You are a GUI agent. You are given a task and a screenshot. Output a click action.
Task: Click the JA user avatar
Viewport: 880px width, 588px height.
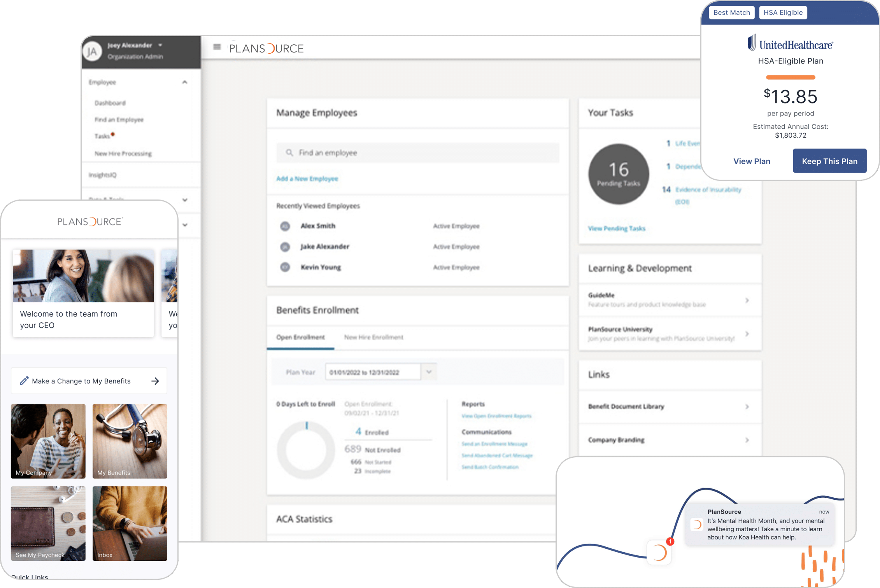[x=92, y=51]
